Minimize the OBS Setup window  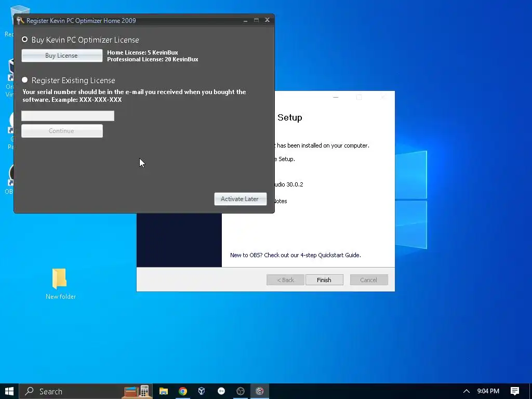(336, 97)
